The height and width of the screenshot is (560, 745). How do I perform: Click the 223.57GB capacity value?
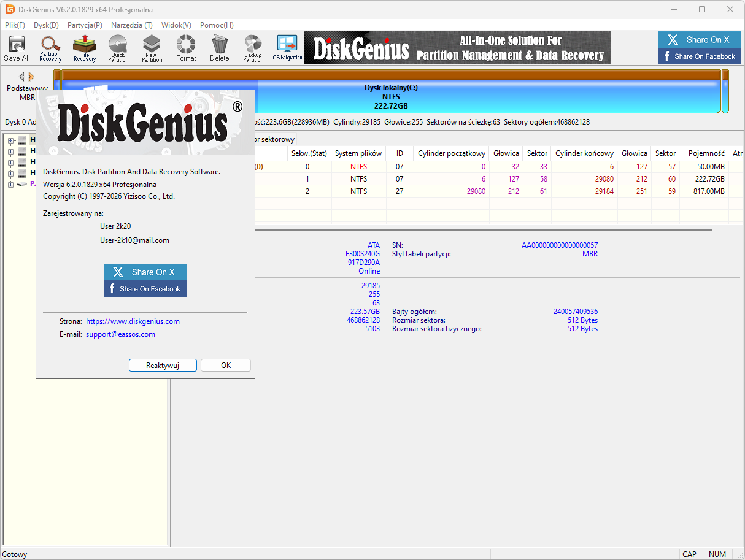[365, 312]
